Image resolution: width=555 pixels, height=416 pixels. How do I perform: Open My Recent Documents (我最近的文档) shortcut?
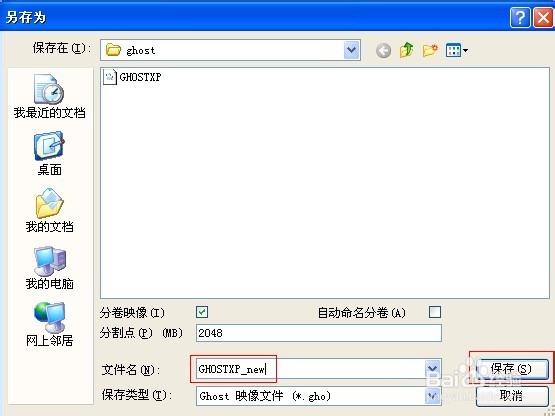(49, 97)
